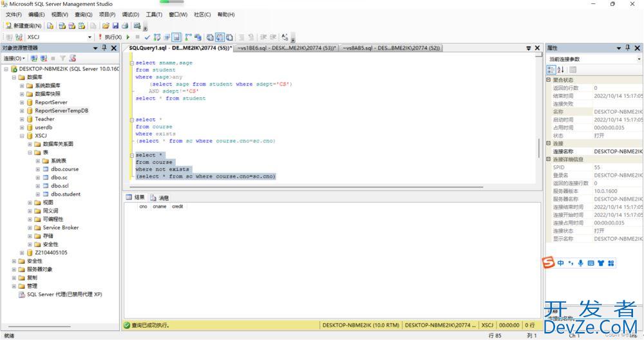Open the 文件(F) menu

[x=14, y=15]
